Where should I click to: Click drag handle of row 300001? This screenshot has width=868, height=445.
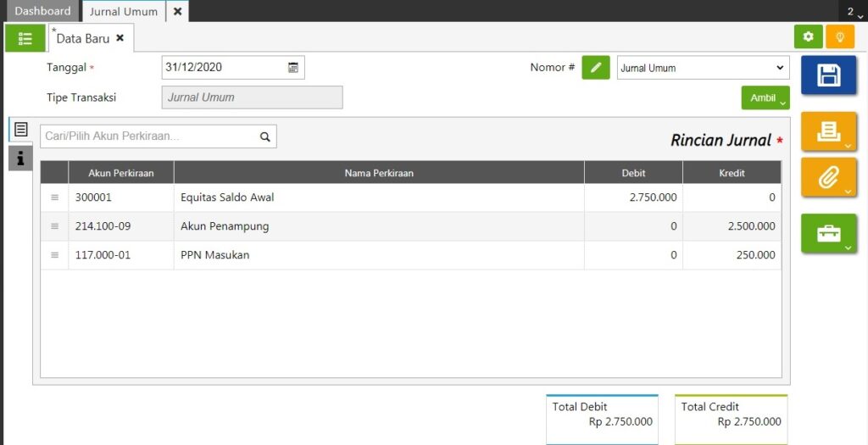[x=54, y=197]
